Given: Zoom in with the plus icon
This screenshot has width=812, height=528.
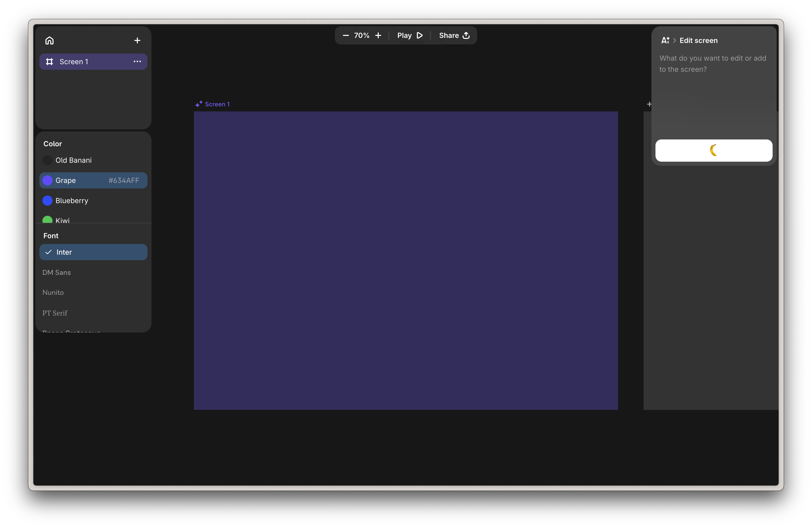Looking at the screenshot, I should coord(378,36).
